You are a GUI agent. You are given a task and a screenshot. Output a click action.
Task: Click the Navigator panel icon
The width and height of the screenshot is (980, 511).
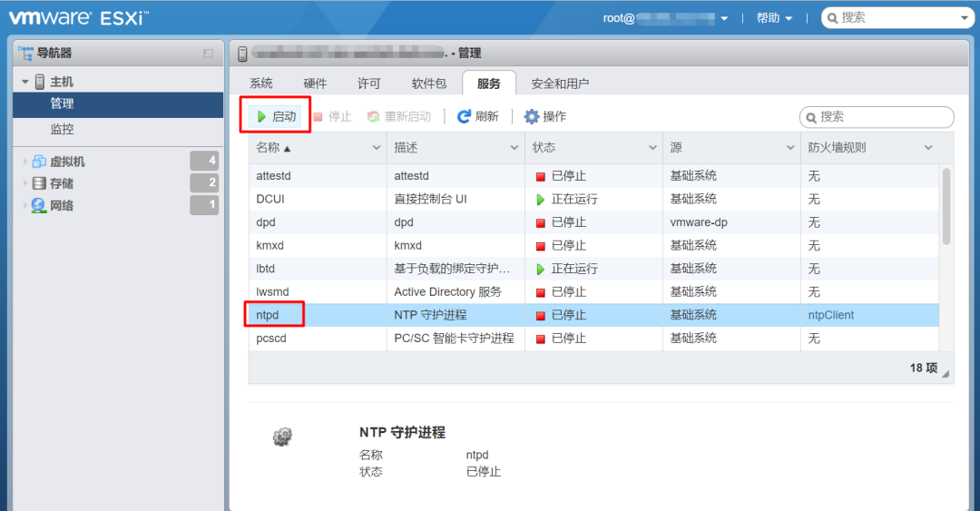[25, 54]
